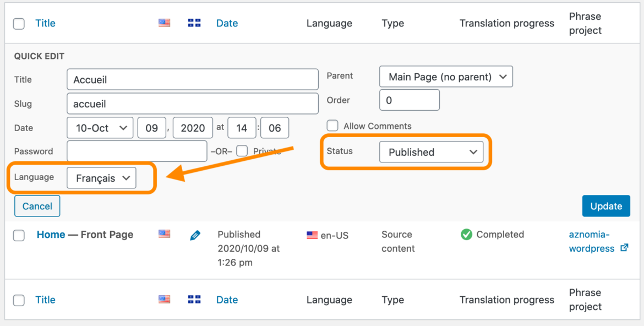Open the Status dropdown showing Published
Image resolution: width=644 pixels, height=326 pixels.
click(x=432, y=152)
